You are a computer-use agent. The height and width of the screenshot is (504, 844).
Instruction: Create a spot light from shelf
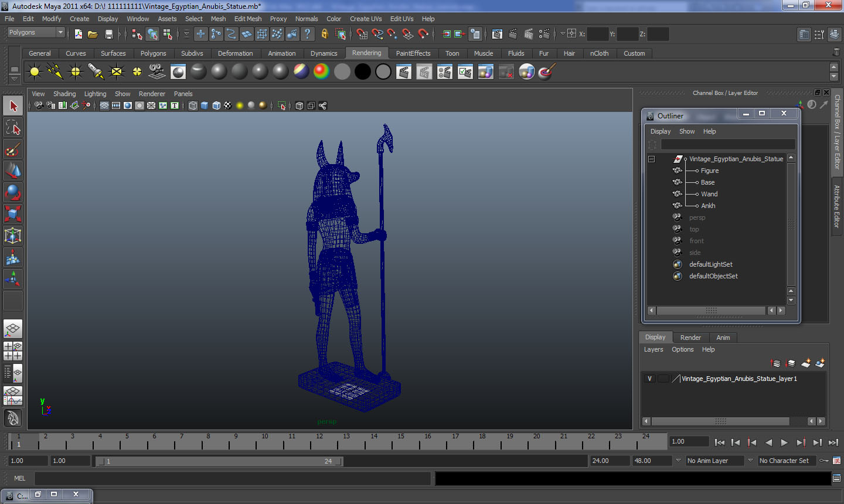tap(96, 72)
